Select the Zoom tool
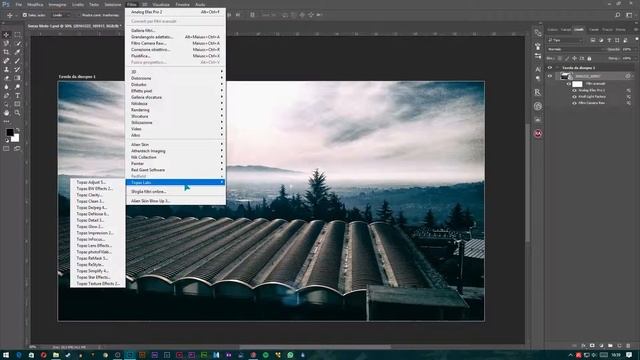 [x=17, y=113]
